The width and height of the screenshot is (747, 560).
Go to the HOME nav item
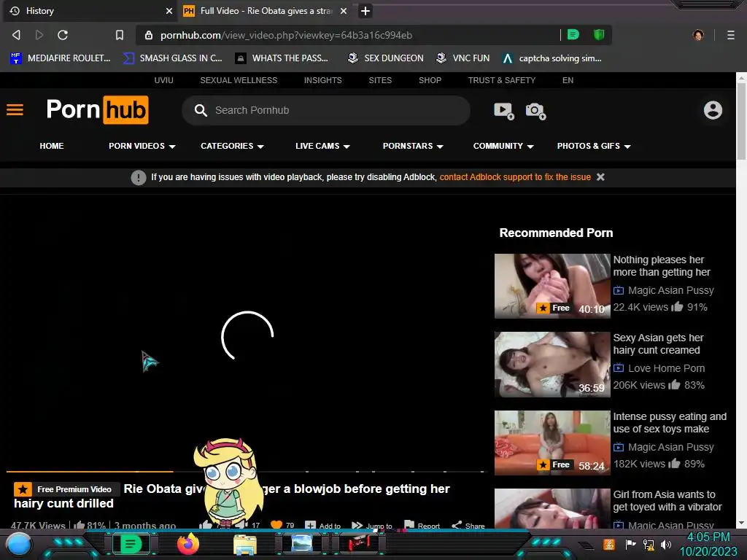coord(52,146)
